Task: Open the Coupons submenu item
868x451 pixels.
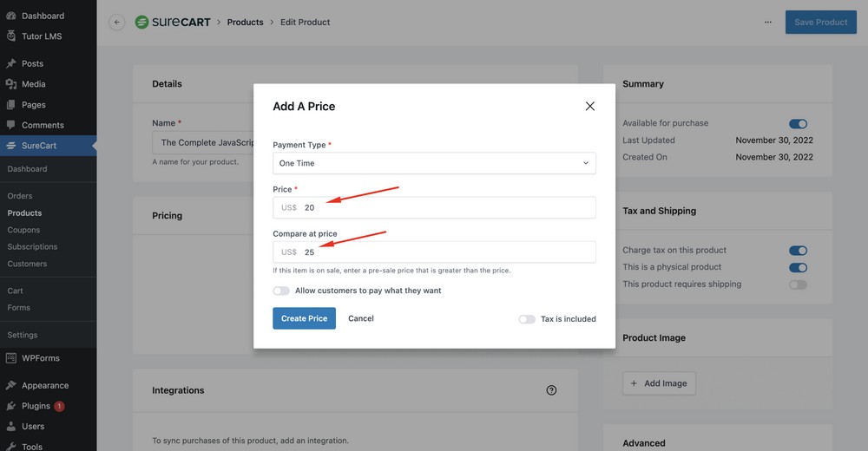Action: 23,230
